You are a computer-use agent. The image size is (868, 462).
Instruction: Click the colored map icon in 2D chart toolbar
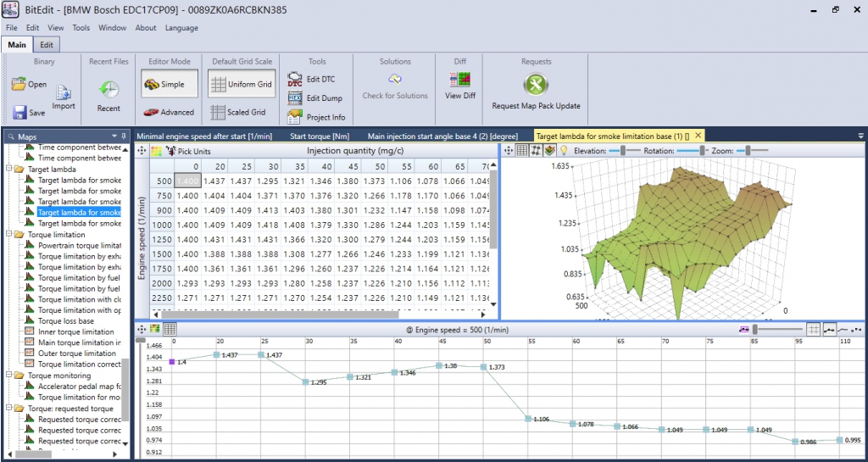[155, 329]
